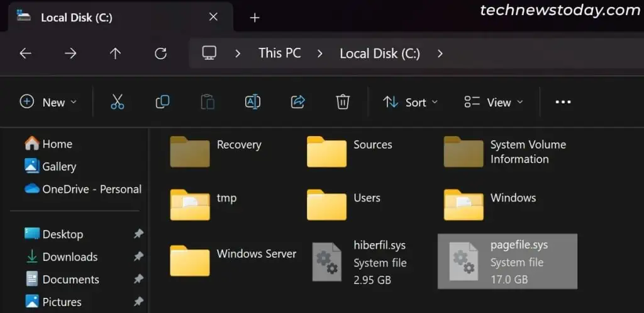Open the View layout dropdown
The height and width of the screenshot is (313, 644).
[494, 102]
